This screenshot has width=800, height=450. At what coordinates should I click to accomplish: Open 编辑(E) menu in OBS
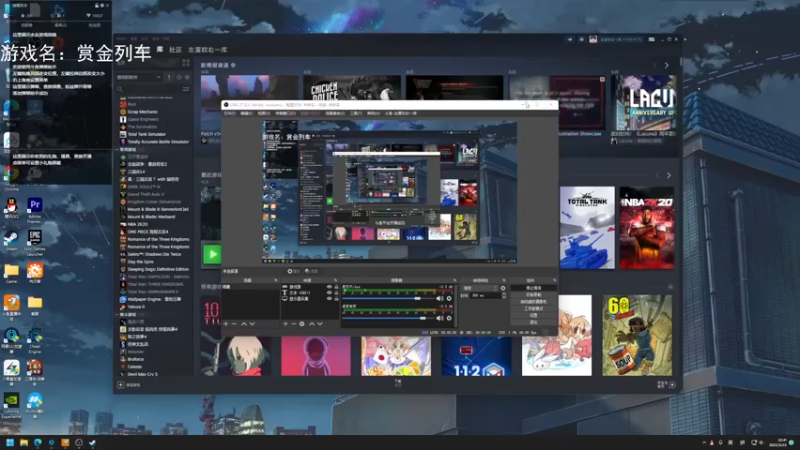(x=246, y=113)
